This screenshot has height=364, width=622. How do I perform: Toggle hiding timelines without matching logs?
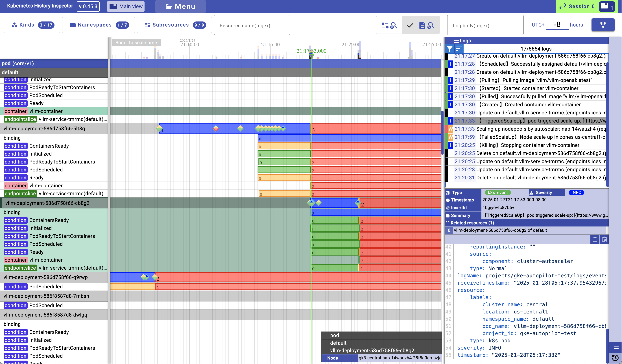pos(421,25)
